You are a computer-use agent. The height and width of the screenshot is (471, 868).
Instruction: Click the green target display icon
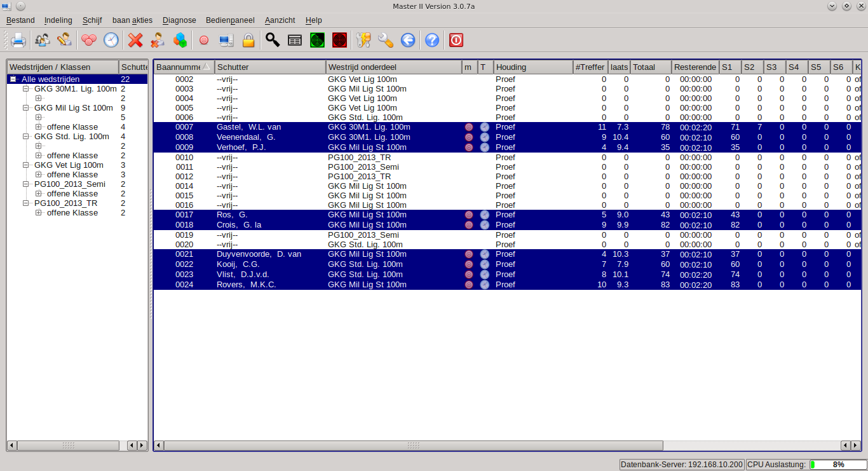coord(317,41)
